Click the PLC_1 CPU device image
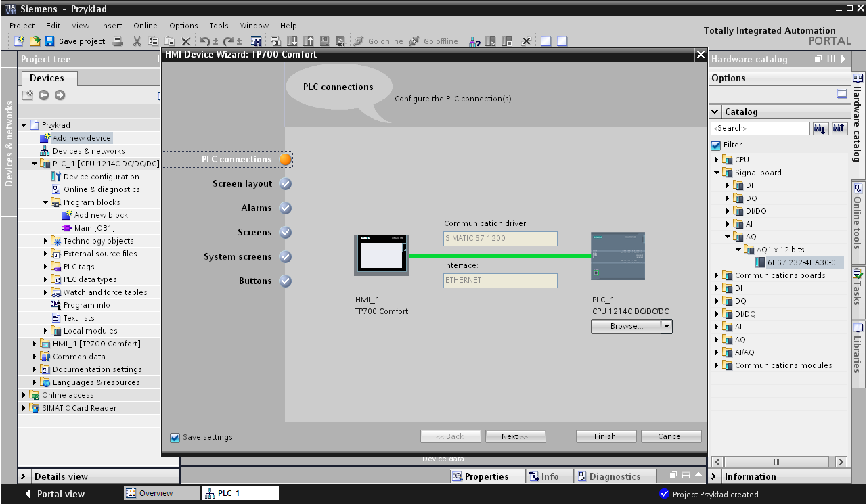The width and height of the screenshot is (867, 504). [x=618, y=256]
